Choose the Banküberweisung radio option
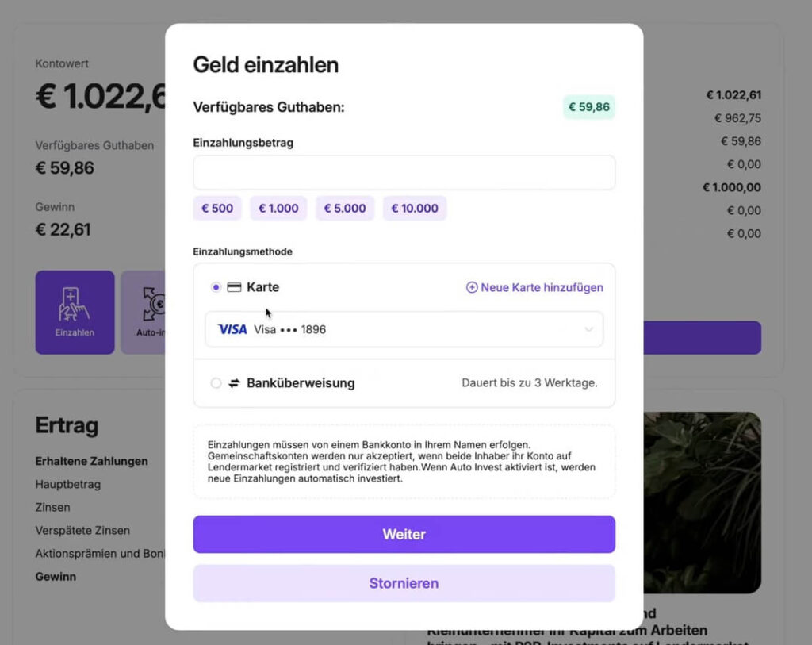The image size is (812, 645). [x=216, y=383]
